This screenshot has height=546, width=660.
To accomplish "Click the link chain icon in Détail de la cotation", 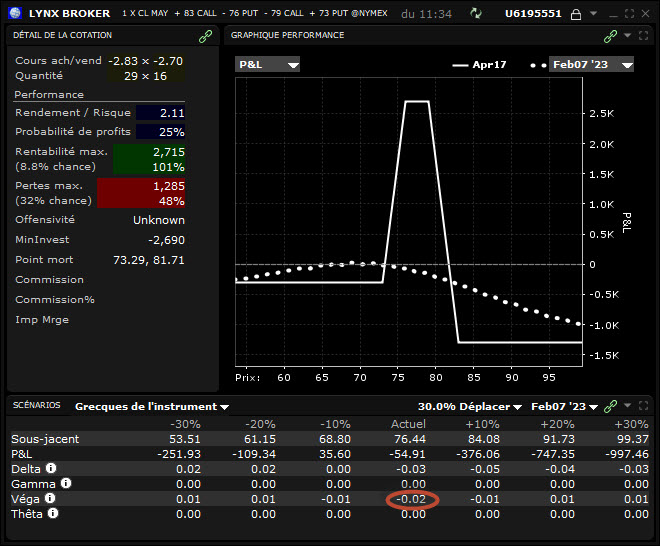I will coord(205,37).
